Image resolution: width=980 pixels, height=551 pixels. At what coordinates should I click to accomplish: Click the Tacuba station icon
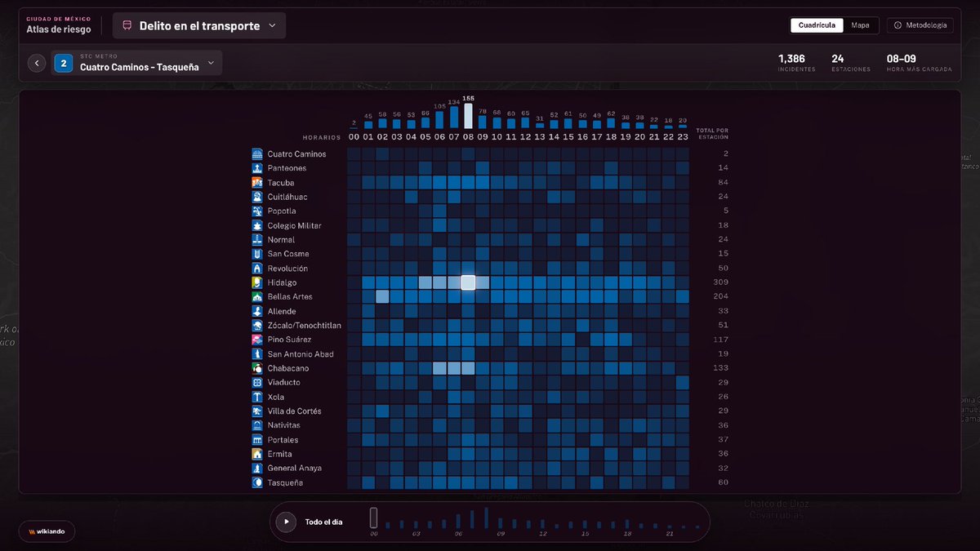(257, 183)
